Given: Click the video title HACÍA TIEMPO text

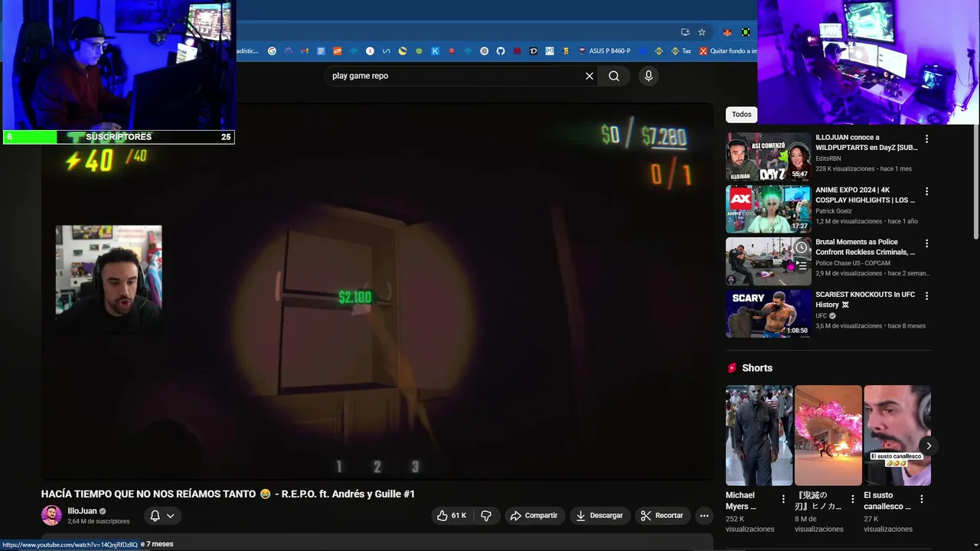Looking at the screenshot, I should pyautogui.click(x=228, y=494).
